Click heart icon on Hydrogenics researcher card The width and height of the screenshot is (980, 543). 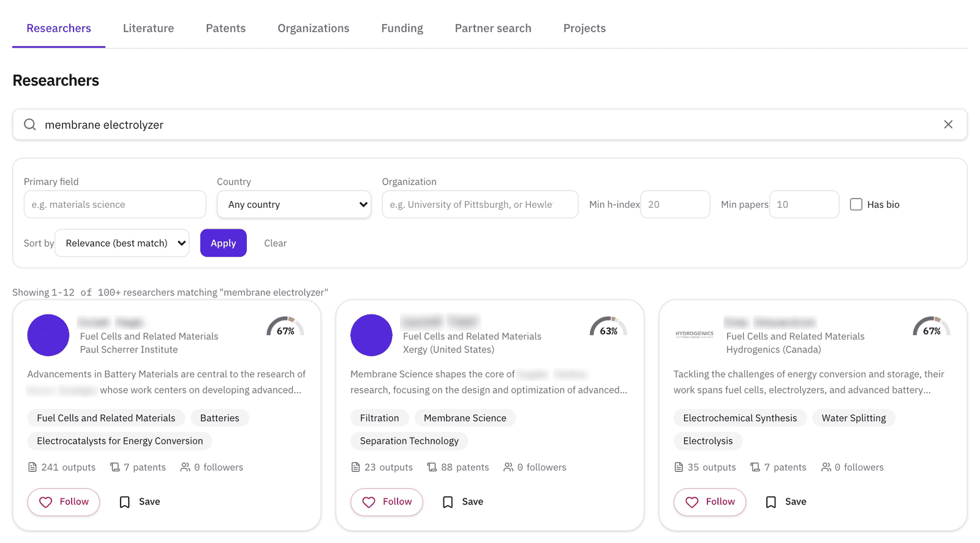(692, 502)
